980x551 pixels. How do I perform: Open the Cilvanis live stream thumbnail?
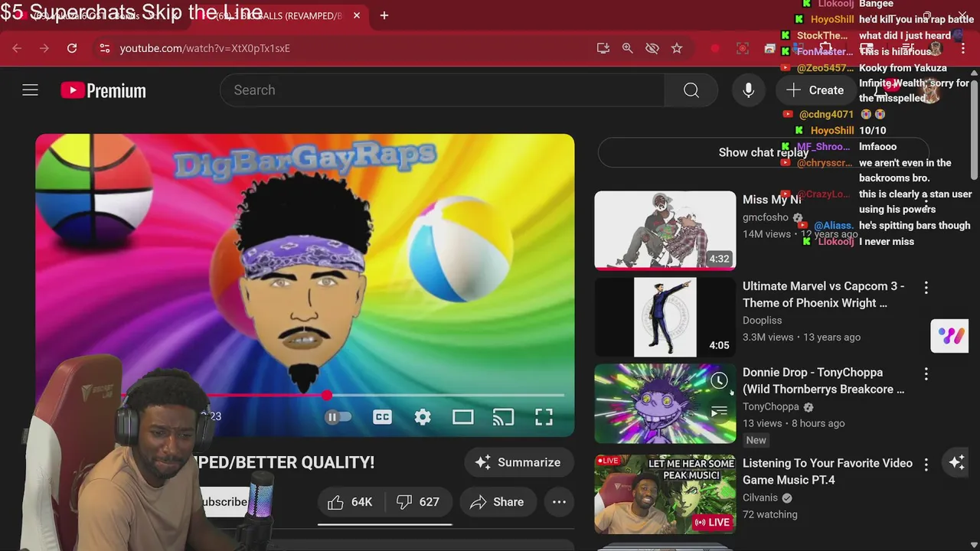(x=665, y=494)
